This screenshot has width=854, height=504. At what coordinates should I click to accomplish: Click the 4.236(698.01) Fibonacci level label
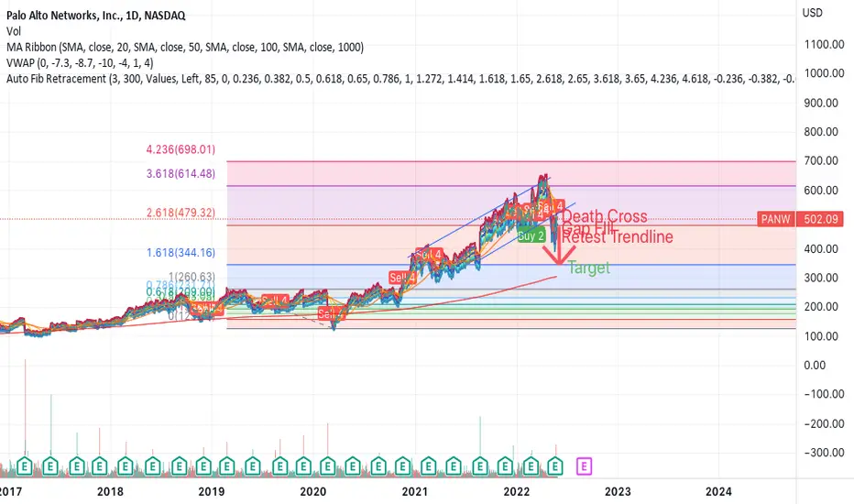181,149
